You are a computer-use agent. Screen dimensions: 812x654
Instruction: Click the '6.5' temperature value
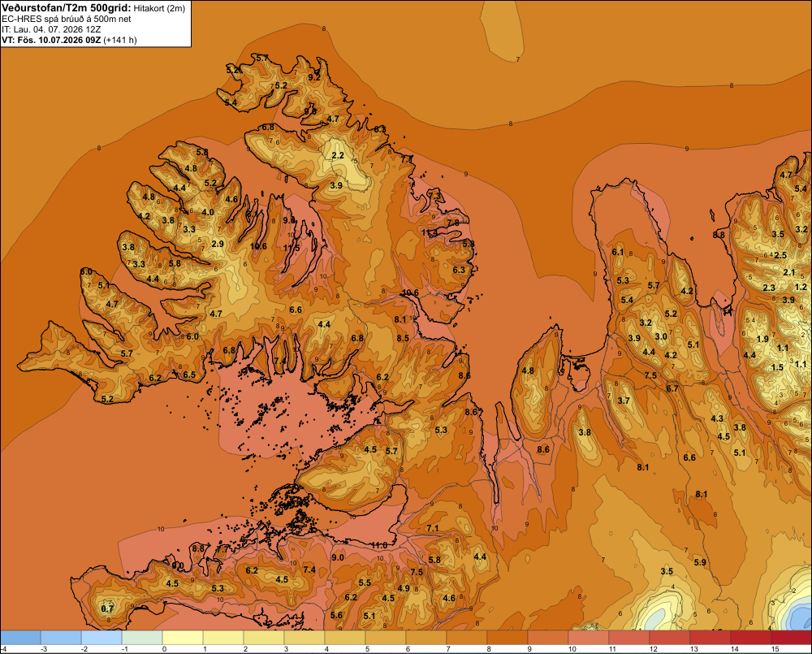pyautogui.click(x=189, y=375)
